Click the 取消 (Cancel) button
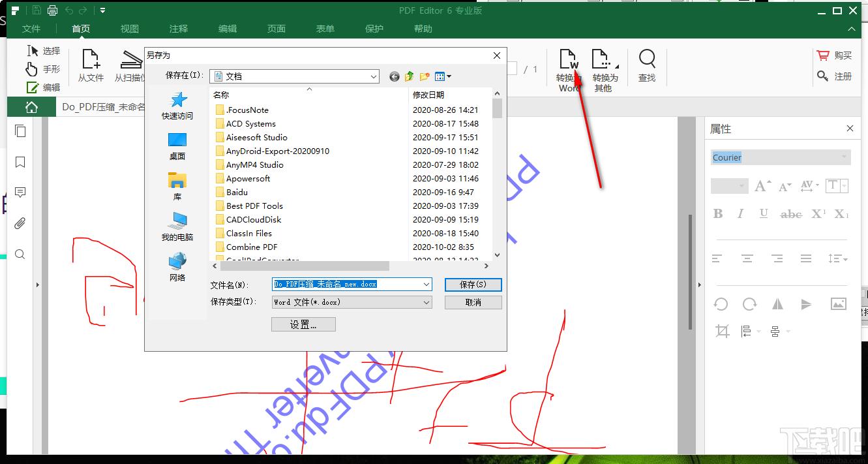Image resolution: width=868 pixels, height=464 pixels. pyautogui.click(x=473, y=302)
